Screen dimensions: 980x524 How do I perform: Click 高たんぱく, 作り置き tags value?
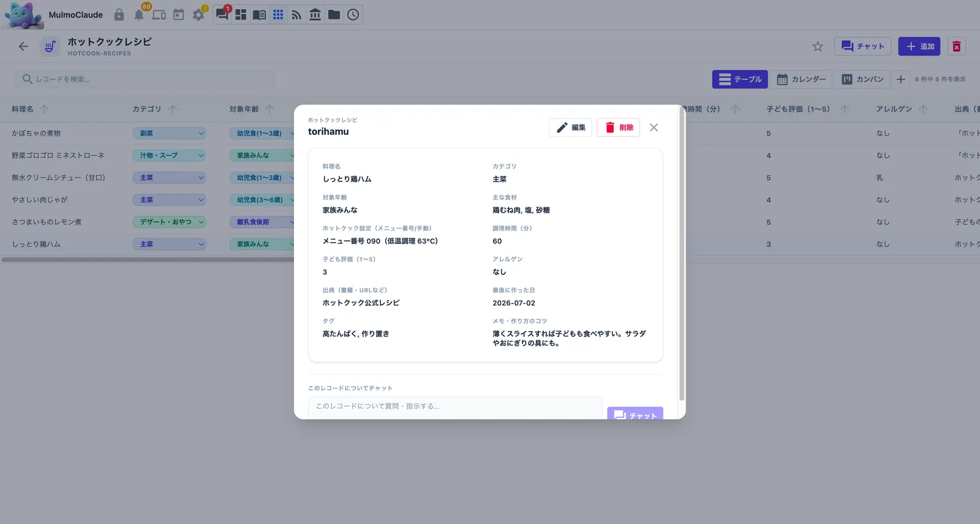coord(356,334)
